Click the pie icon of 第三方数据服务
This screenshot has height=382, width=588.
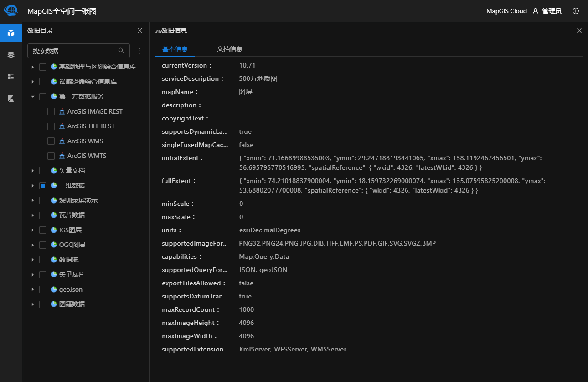pos(54,96)
